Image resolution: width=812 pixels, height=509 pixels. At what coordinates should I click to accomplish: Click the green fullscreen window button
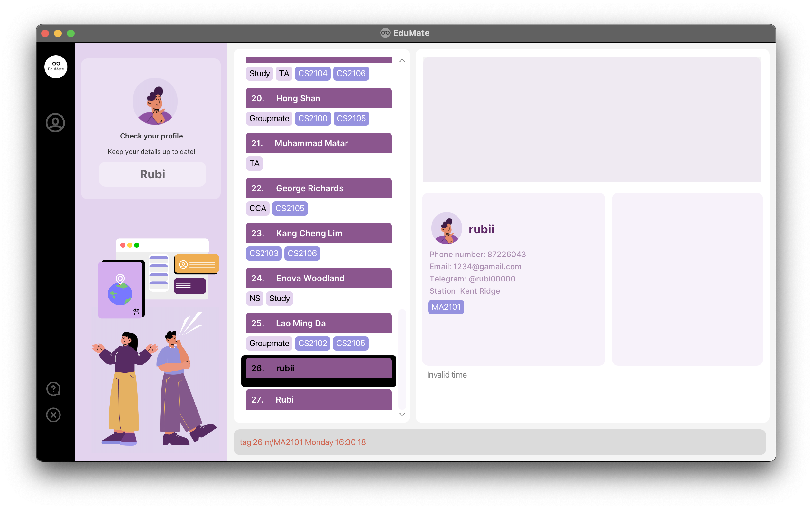pos(71,33)
